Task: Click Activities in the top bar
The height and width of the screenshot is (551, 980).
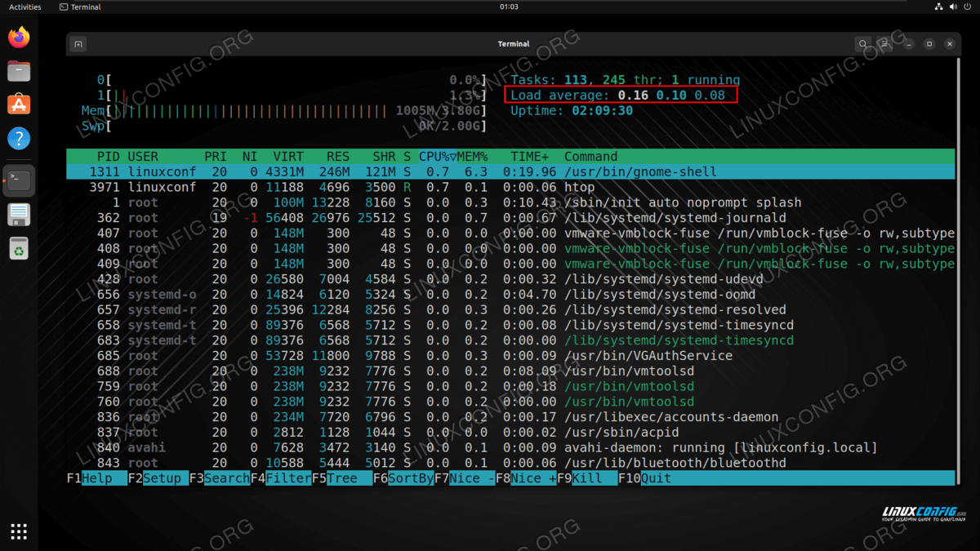Action: coord(24,7)
